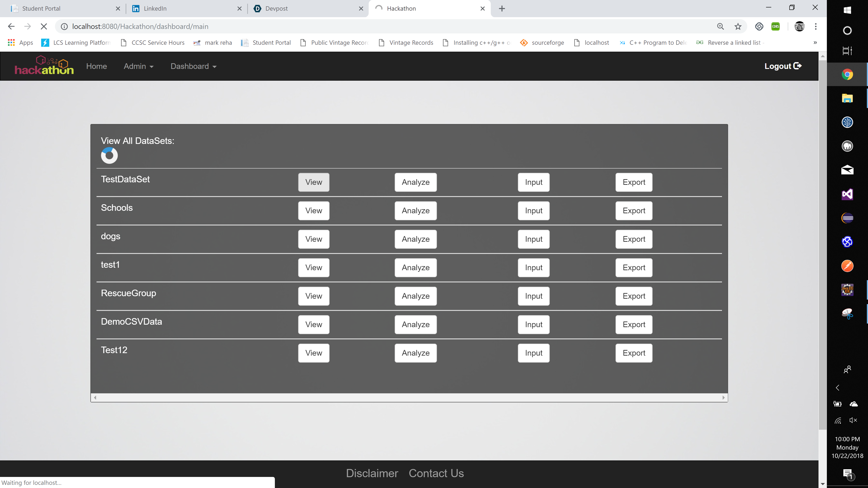The image size is (868, 488).
Task: Click the datasets panel horizontal scrollbar
Action: pos(409,397)
